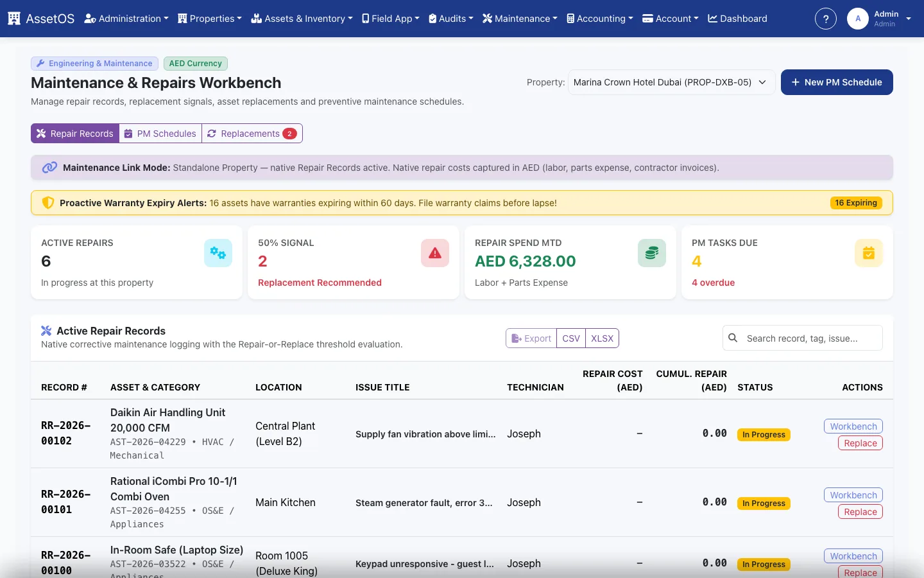Click the PM Tasks Due calendar icon

pos(869,253)
